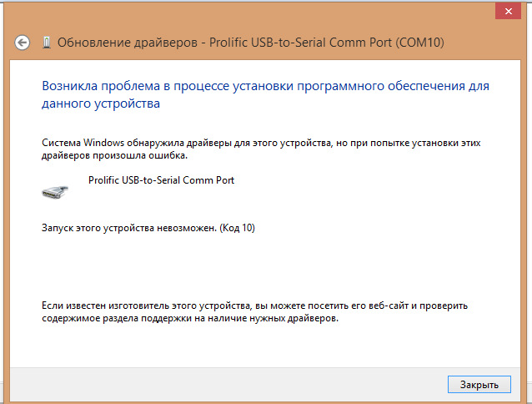Click the "драйверов произошла ошибка." text line
The width and height of the screenshot is (532, 404).
pos(114,155)
